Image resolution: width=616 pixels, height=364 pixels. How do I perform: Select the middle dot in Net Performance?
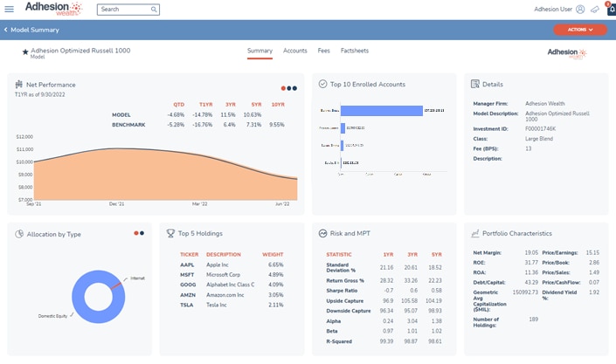coord(289,88)
